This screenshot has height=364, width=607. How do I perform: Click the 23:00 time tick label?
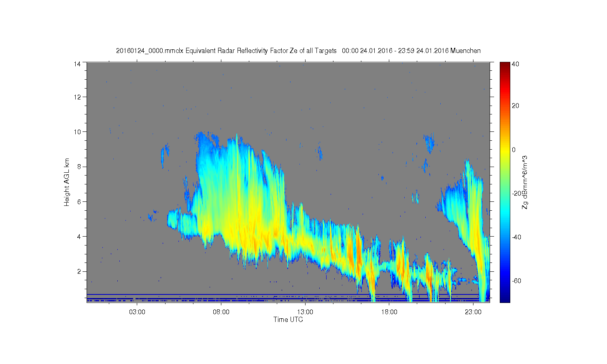(x=473, y=312)
